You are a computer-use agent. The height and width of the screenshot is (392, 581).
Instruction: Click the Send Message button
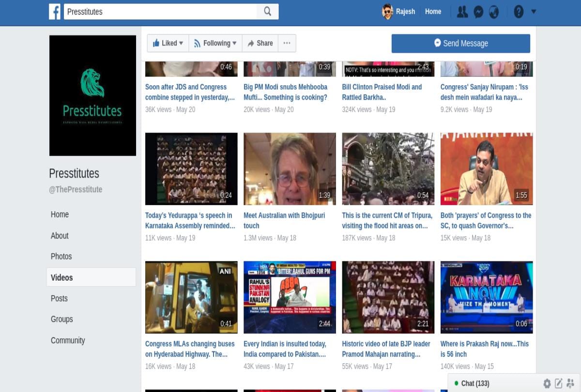(x=461, y=43)
